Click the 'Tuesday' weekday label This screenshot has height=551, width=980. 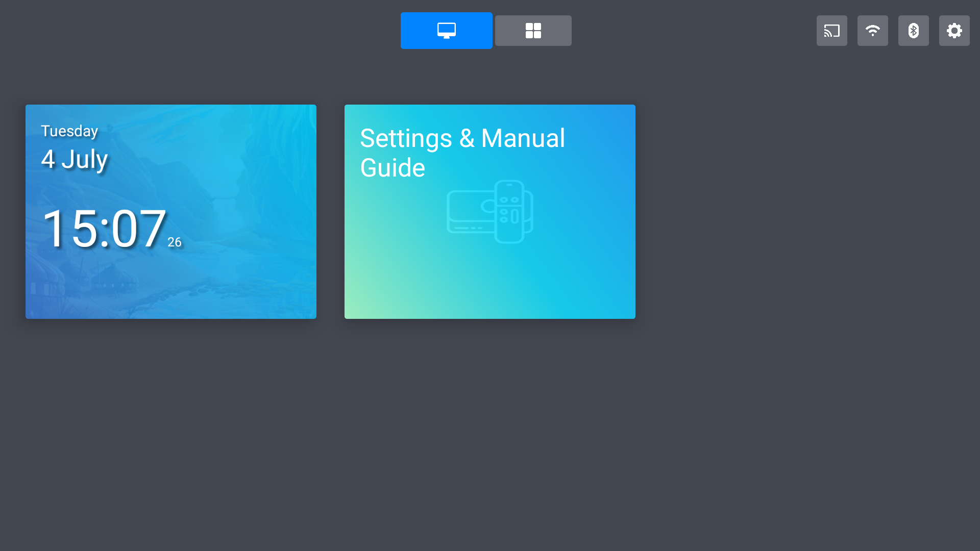69,131
